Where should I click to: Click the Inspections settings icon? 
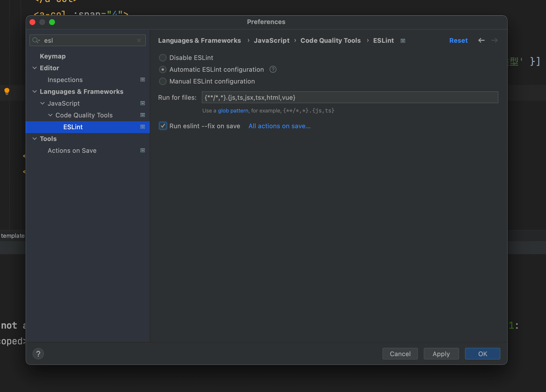tap(143, 79)
